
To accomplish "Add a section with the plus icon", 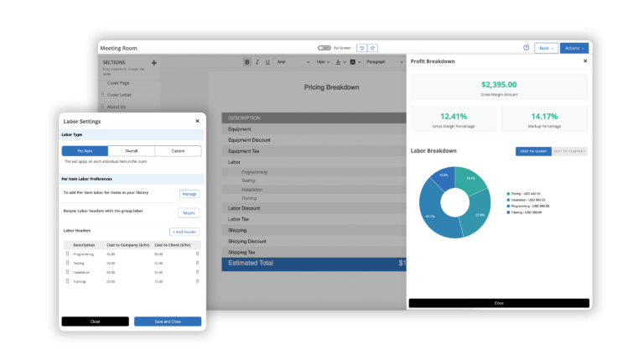I will pyautogui.click(x=153, y=63).
